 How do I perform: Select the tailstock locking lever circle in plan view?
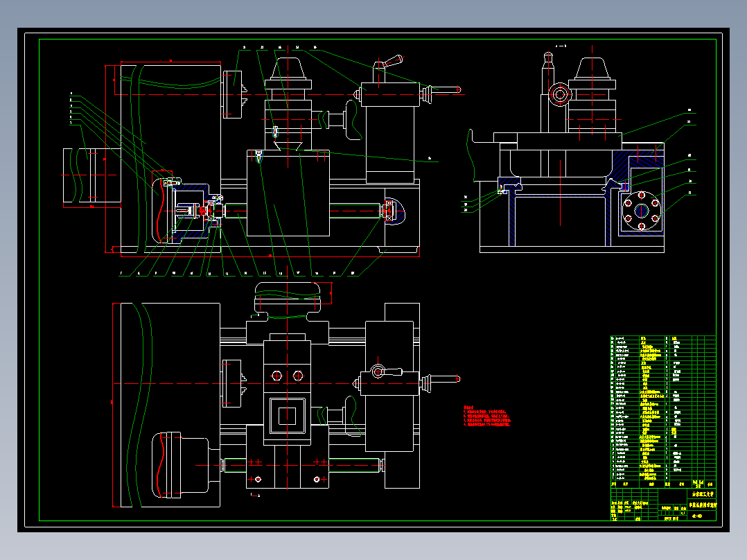[x=378, y=371]
